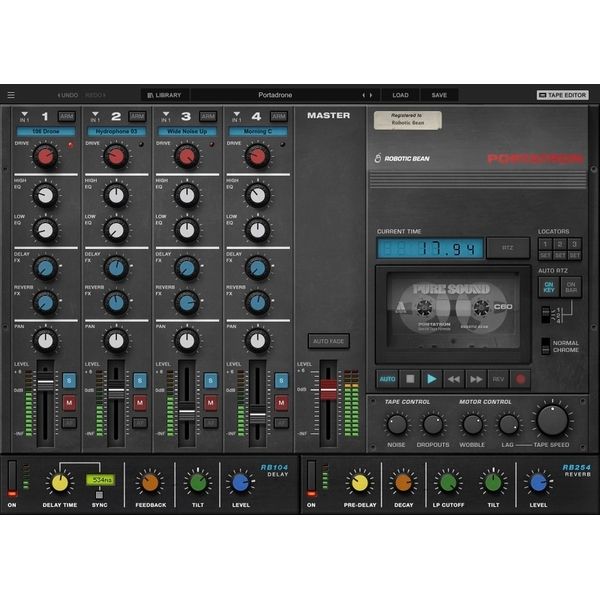The height and width of the screenshot is (600, 600).
Task: Click track 1 red Drive knob
Action: coord(46,156)
